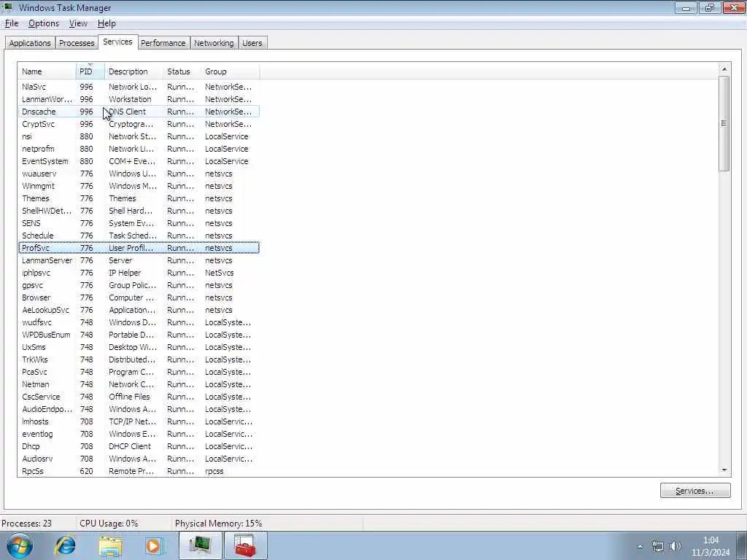Viewport: 747px width, 560px height.
Task: Sort by the Group column header
Action: (x=230, y=71)
